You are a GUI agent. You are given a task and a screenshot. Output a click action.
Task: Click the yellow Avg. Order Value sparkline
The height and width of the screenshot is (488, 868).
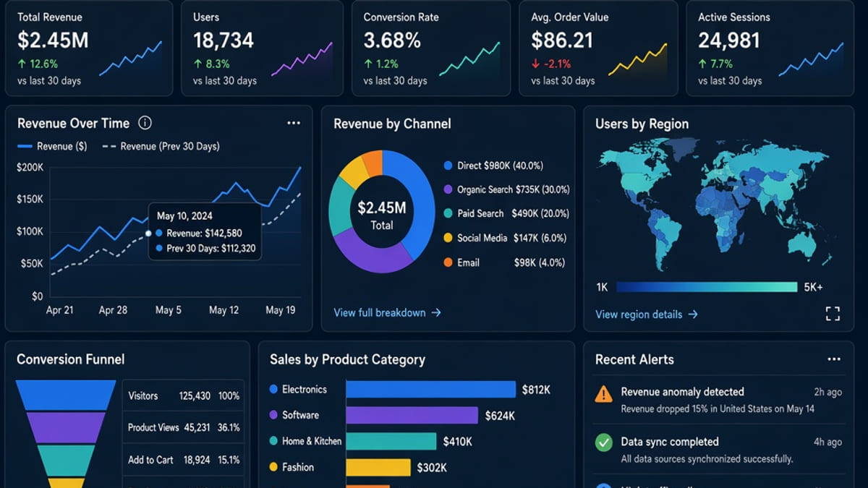pyautogui.click(x=637, y=58)
